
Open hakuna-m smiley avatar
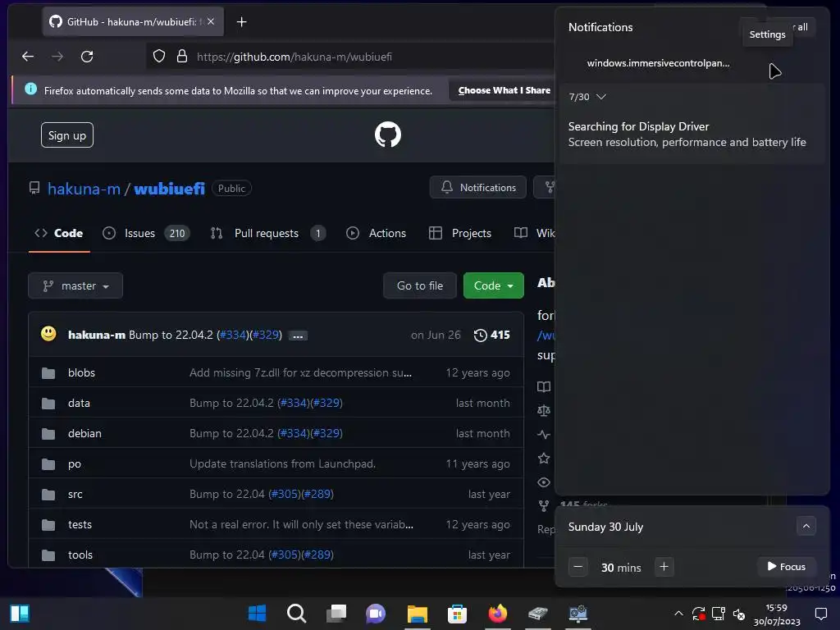pos(48,334)
